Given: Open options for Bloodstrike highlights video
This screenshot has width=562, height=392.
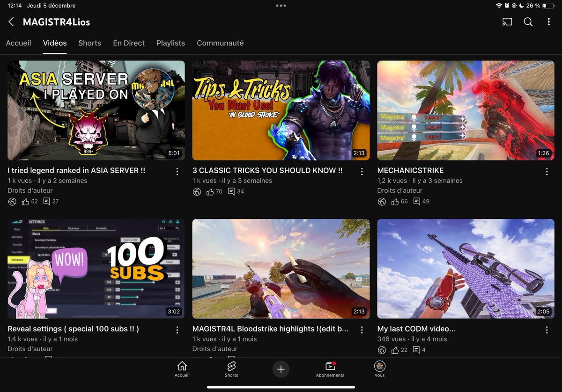Looking at the screenshot, I should click(x=362, y=330).
